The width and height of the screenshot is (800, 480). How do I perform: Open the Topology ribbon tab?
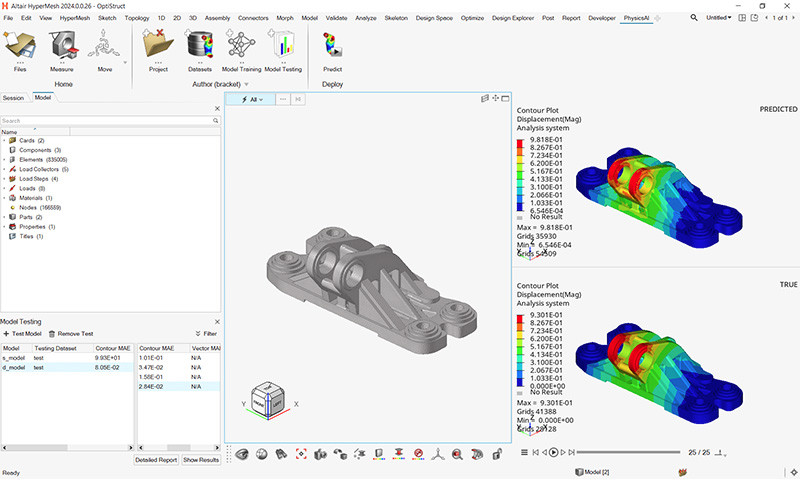click(x=136, y=18)
